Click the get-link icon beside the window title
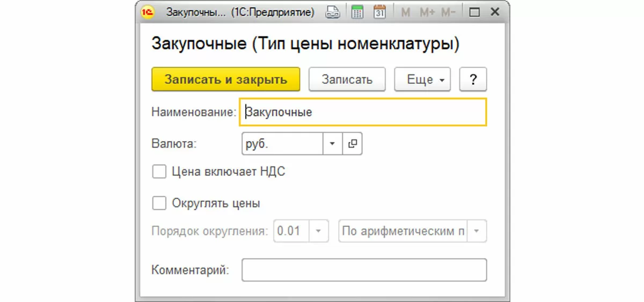 tap(333, 12)
